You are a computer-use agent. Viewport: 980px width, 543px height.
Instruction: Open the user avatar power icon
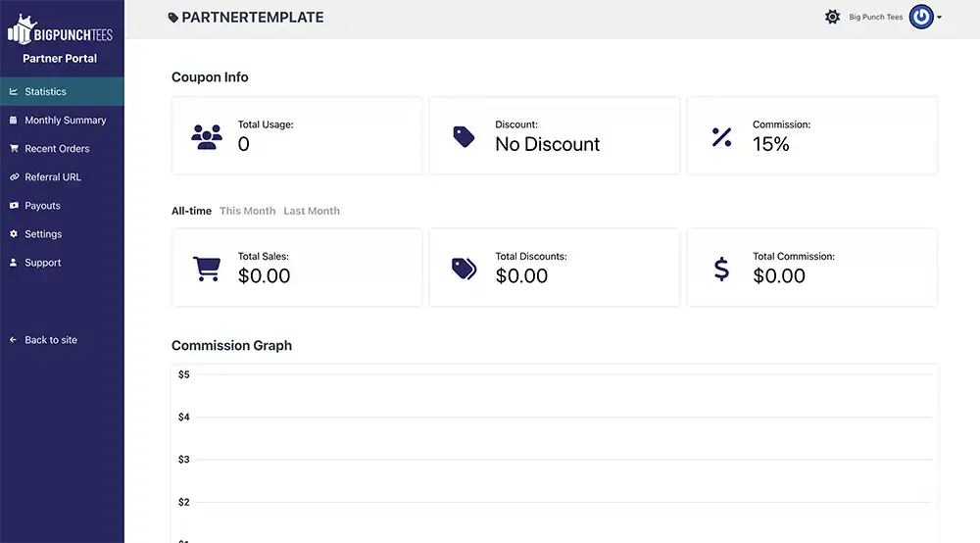click(x=920, y=17)
